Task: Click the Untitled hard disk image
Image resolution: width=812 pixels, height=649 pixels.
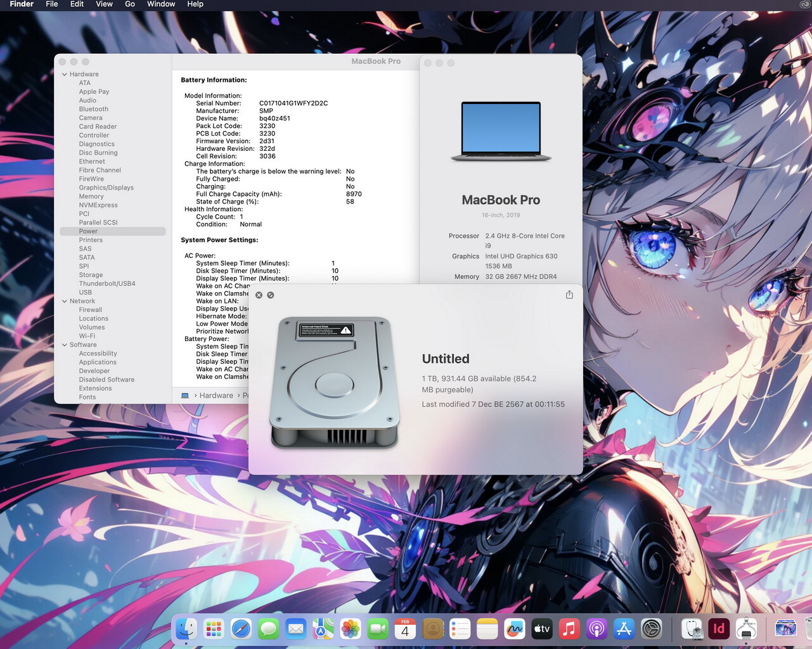Action: tap(335, 383)
